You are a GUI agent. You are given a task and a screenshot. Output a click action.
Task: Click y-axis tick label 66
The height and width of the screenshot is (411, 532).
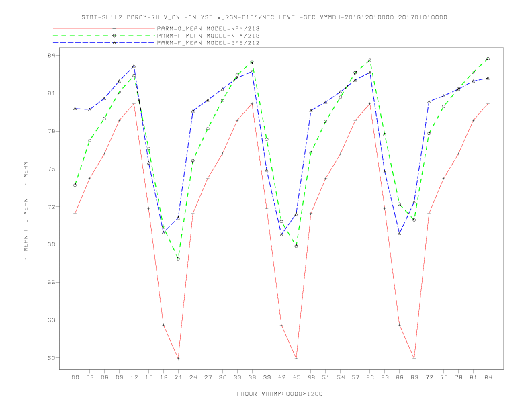tap(51, 282)
